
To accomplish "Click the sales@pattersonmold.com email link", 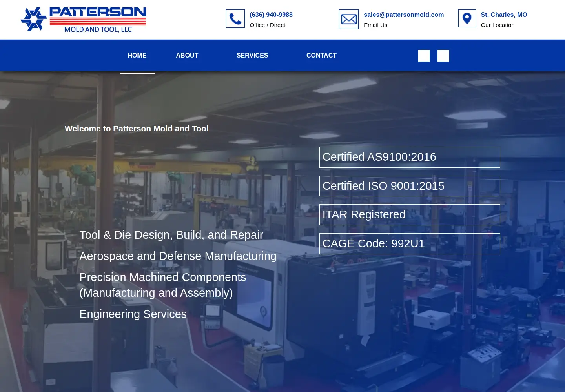I will [x=404, y=15].
